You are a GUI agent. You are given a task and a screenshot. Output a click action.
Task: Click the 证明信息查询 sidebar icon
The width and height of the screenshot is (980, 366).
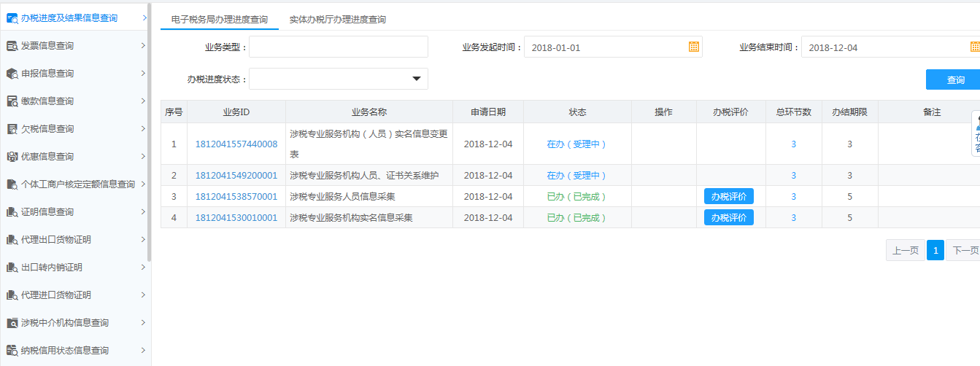pos(12,212)
